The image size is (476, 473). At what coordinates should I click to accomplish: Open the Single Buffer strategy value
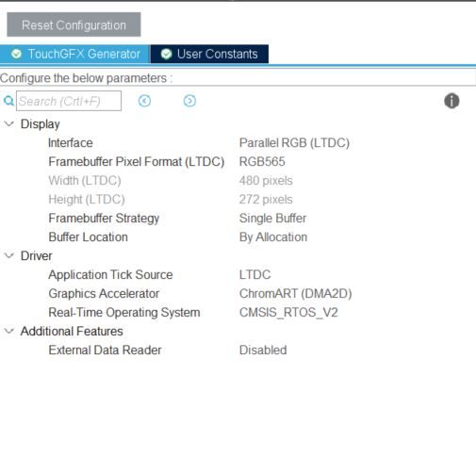click(x=272, y=219)
